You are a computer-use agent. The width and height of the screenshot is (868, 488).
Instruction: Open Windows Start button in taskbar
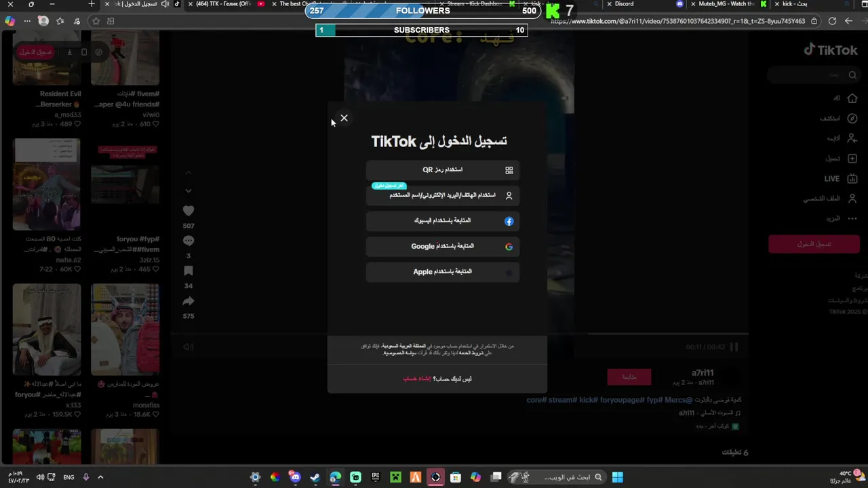618,477
